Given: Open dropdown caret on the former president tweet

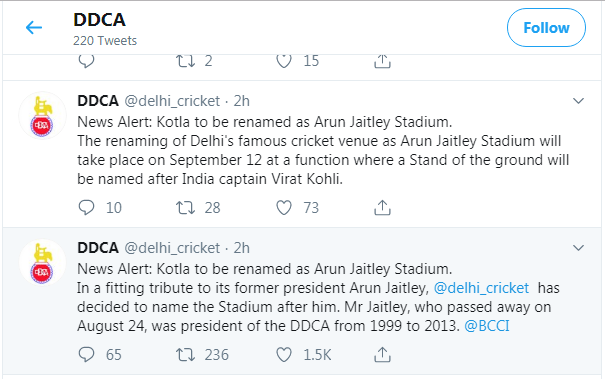Looking at the screenshot, I should [x=578, y=248].
